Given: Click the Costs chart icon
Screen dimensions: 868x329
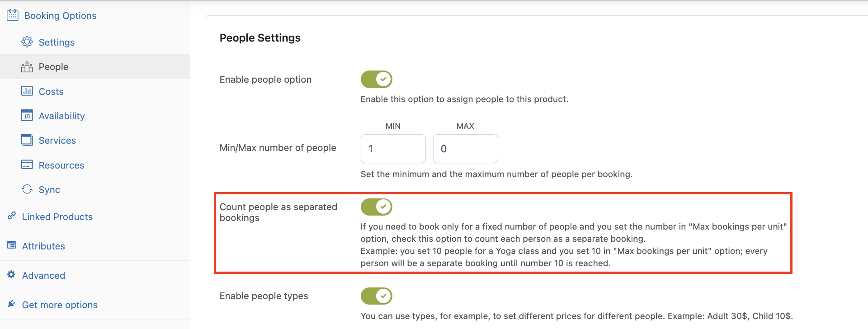Looking at the screenshot, I should pos(27,91).
